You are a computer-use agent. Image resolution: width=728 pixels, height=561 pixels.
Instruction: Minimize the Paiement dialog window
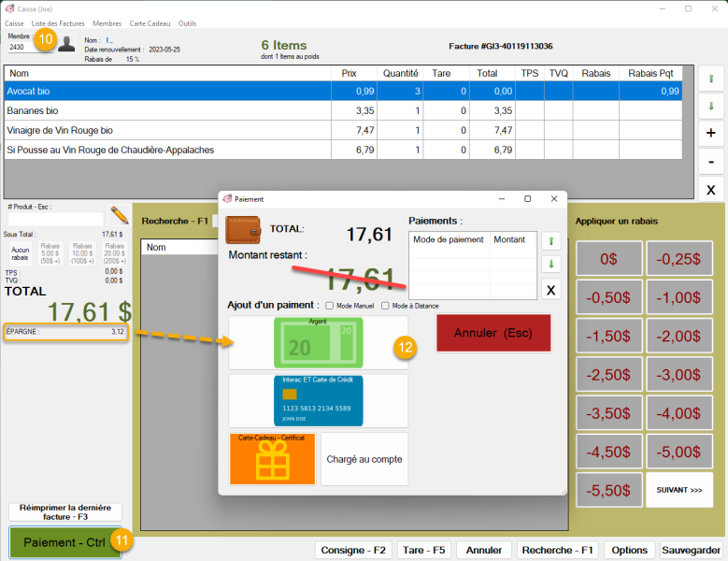coord(502,199)
